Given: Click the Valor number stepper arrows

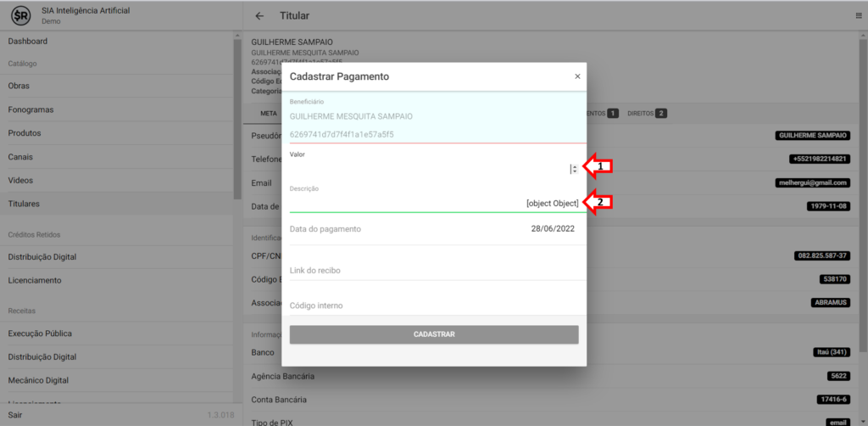Looking at the screenshot, I should pos(575,169).
